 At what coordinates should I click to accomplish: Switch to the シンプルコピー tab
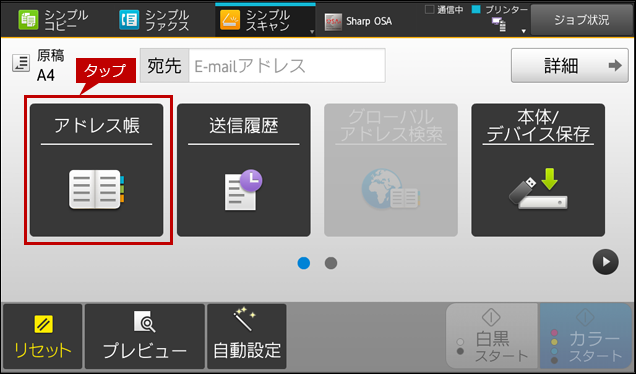pyautogui.click(x=53, y=20)
